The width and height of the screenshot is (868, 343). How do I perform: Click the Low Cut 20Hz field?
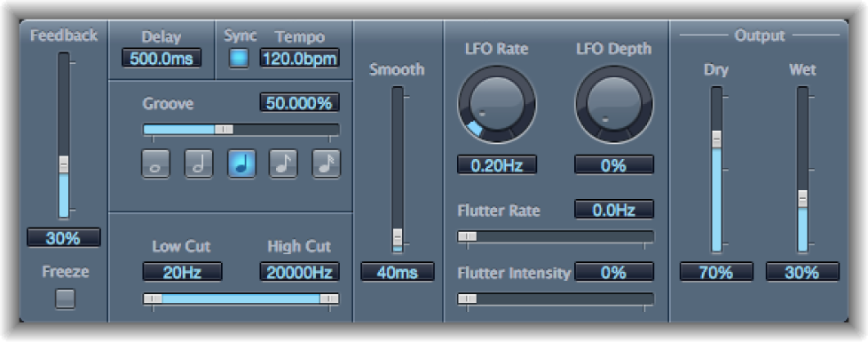(182, 272)
